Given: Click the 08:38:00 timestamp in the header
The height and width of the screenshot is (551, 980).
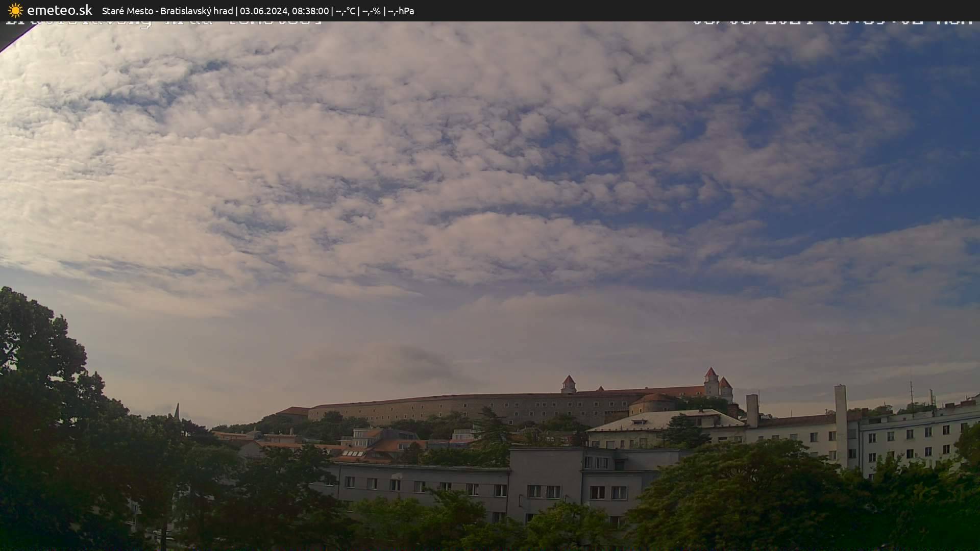Looking at the screenshot, I should (310, 11).
